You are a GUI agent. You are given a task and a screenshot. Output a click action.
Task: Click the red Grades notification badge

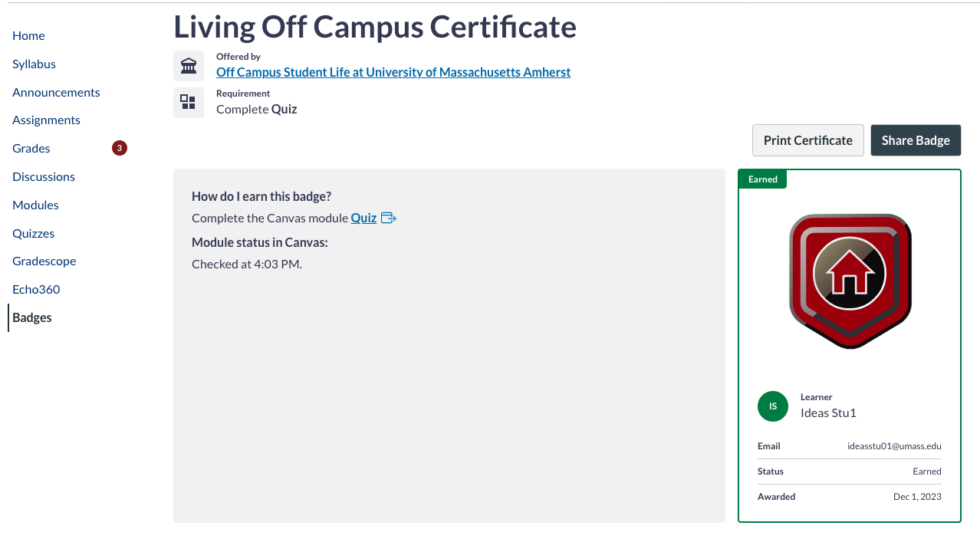(119, 148)
